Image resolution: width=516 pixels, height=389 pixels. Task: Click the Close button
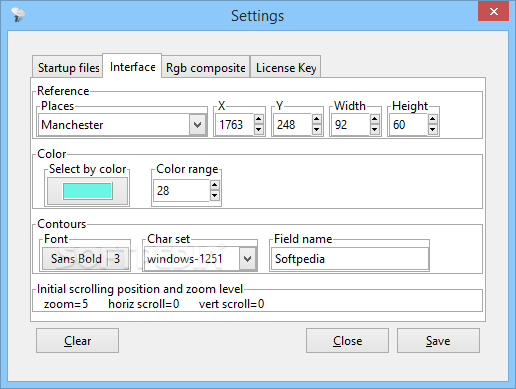[347, 341]
